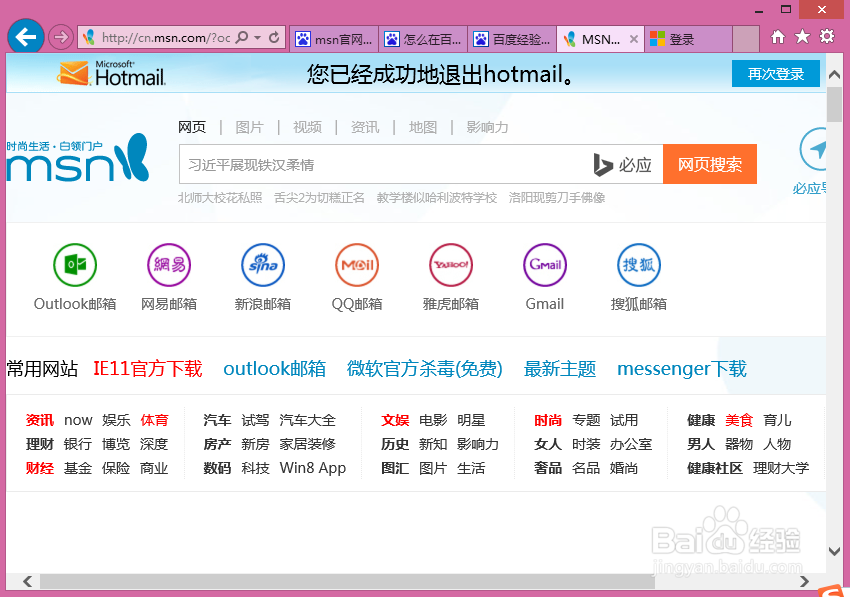Viewport: 850px width, 597px height.
Task: Open the messenger下载 link
Action: click(x=681, y=368)
